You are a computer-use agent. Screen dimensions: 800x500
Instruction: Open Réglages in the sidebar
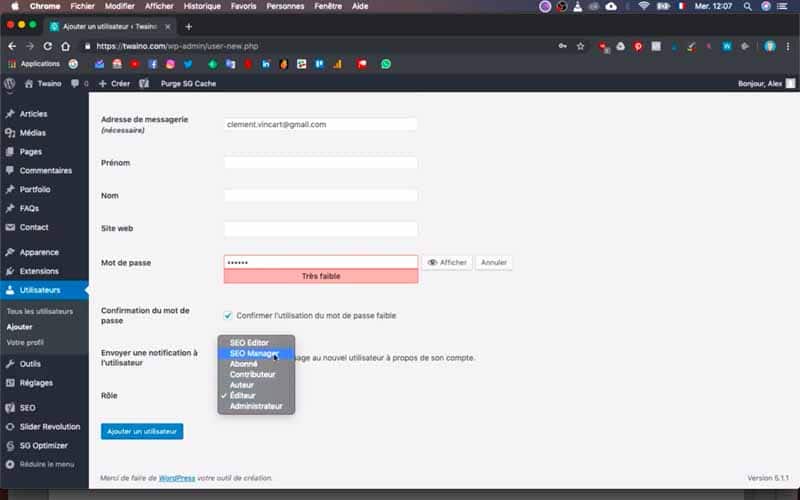click(44, 383)
